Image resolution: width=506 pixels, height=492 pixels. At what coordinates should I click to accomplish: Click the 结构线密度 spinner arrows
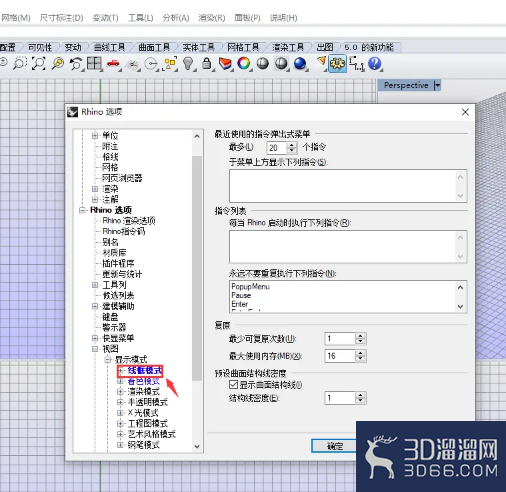[x=360, y=398]
